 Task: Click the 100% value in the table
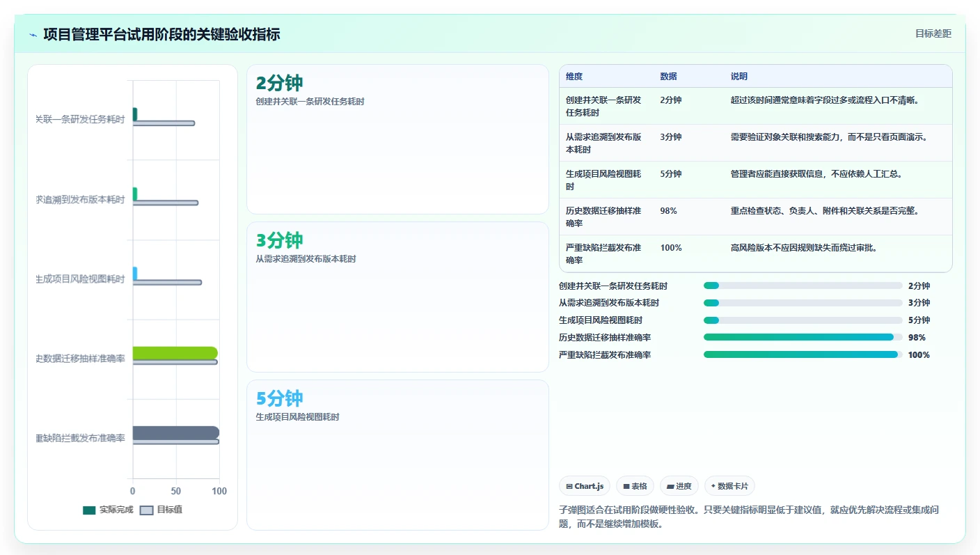click(671, 247)
